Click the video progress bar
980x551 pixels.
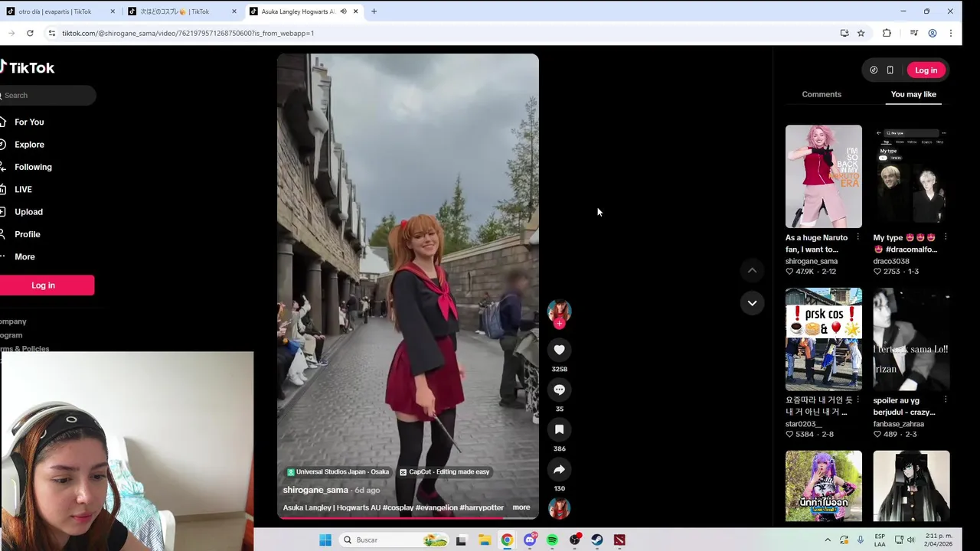coord(407,518)
